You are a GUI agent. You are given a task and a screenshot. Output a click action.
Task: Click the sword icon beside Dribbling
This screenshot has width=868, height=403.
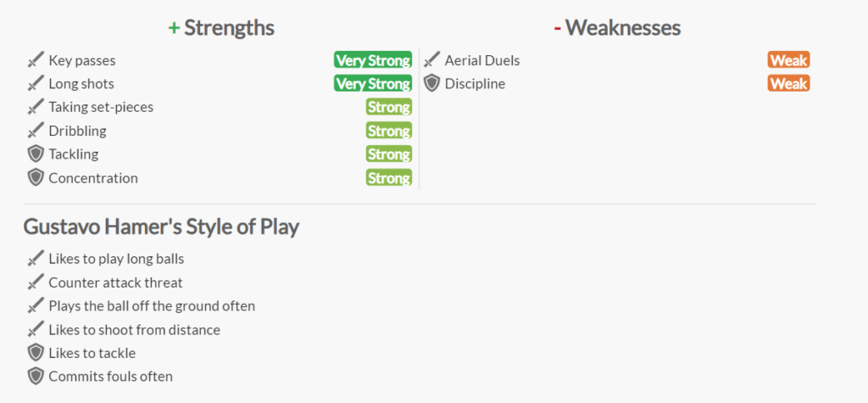coord(35,132)
